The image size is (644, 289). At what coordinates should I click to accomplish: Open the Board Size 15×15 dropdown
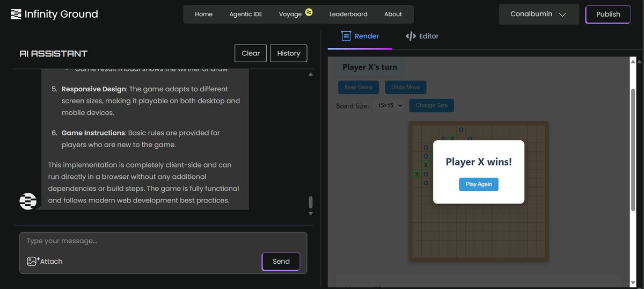tap(390, 105)
